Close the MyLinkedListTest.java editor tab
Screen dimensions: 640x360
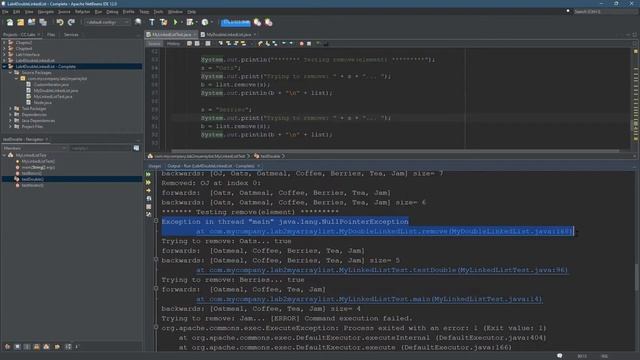coord(195,35)
